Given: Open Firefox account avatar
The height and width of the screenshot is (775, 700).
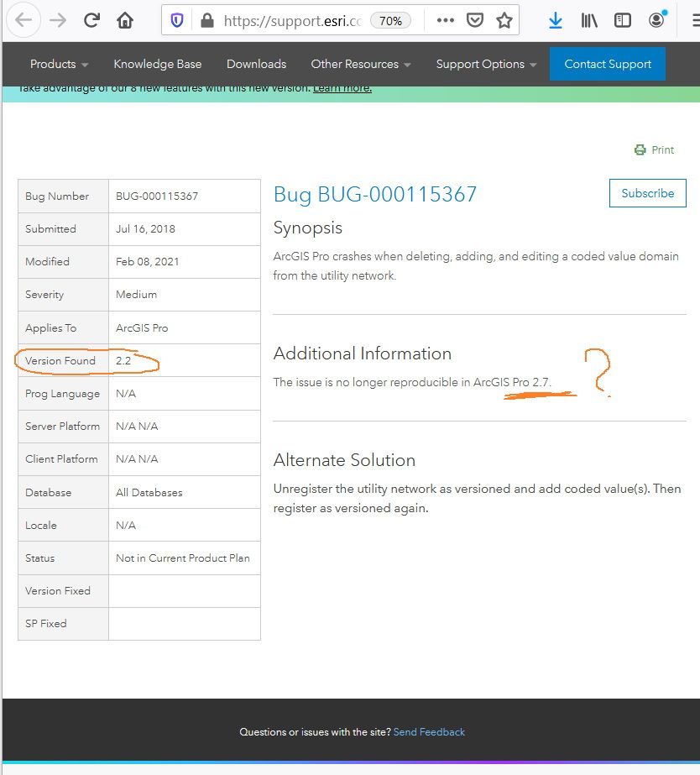Looking at the screenshot, I should coord(656,20).
